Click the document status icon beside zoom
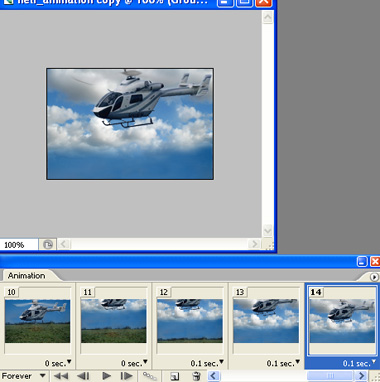Screen dimensions: 380x382 (x=48, y=245)
